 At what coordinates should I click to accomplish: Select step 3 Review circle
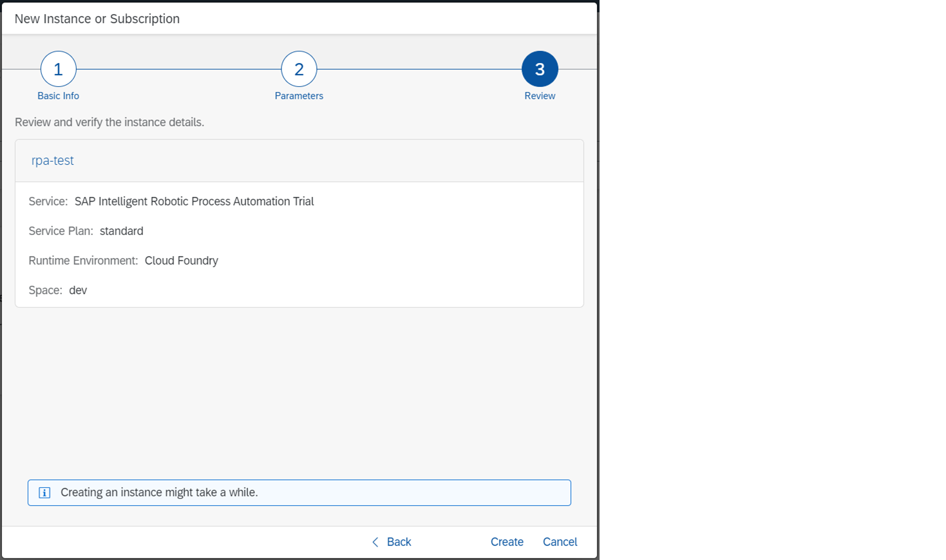tap(540, 69)
